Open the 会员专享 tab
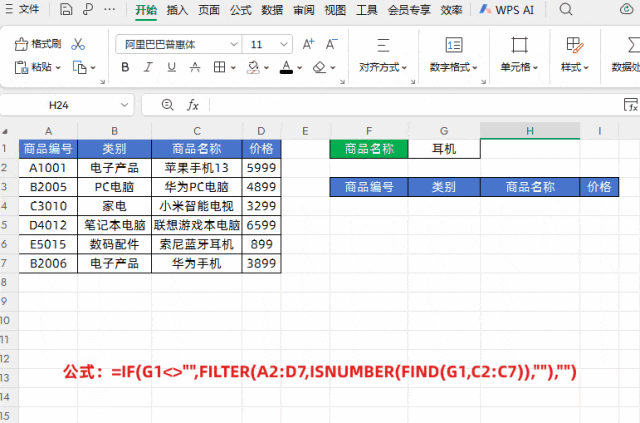 (x=409, y=10)
